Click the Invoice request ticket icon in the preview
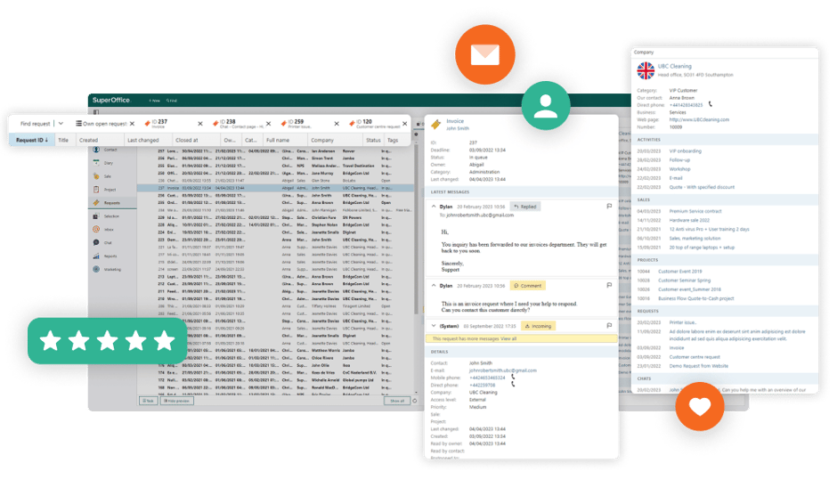837x504 pixels. pos(436,125)
